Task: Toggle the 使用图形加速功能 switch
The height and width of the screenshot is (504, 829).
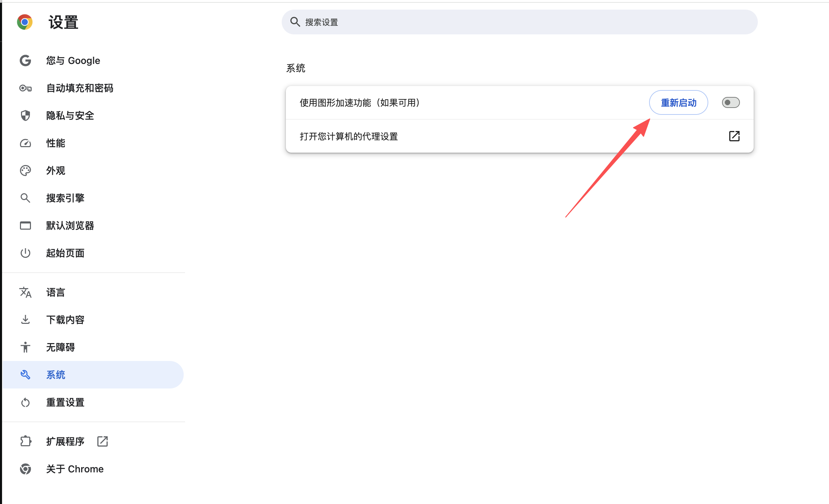Action: coord(731,102)
